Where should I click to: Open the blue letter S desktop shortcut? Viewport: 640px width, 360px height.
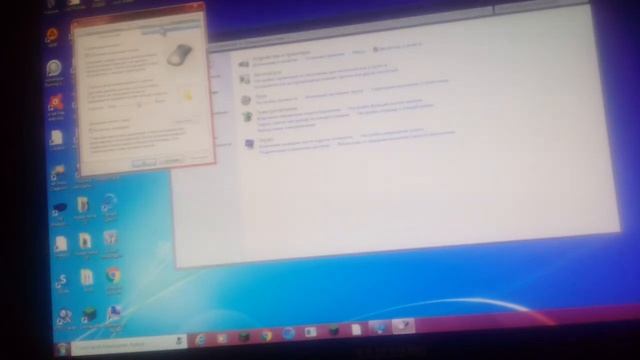(61, 280)
